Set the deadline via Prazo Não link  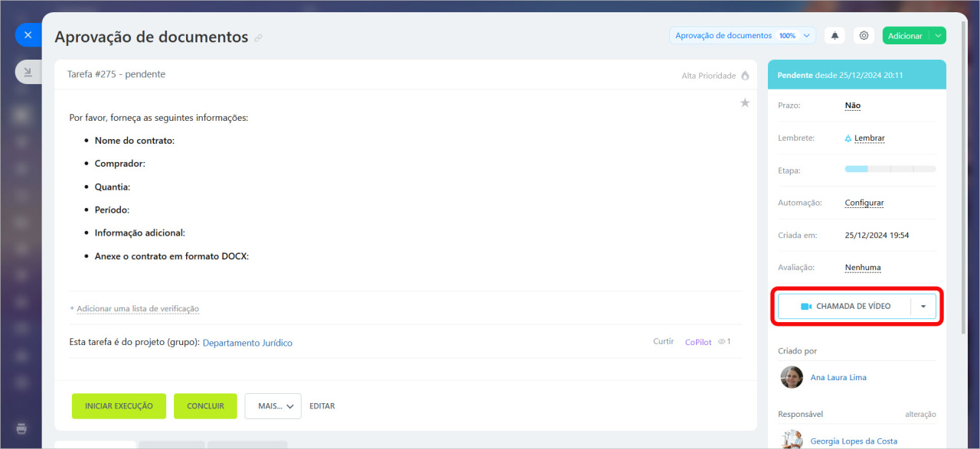[853, 106]
